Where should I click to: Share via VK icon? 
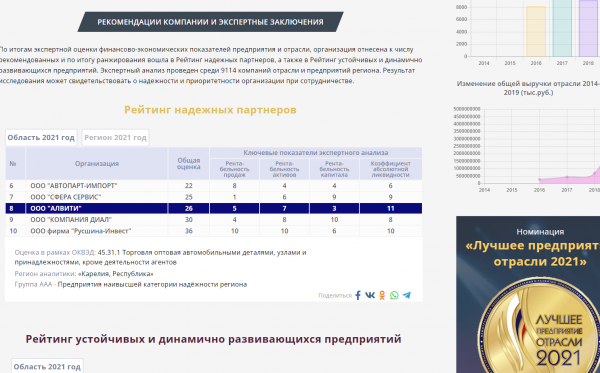(x=370, y=295)
